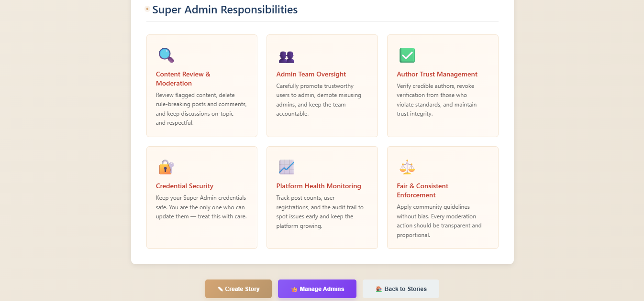Click the pencil icon on Create Story
The width and height of the screenshot is (644, 301).
[x=220, y=289]
